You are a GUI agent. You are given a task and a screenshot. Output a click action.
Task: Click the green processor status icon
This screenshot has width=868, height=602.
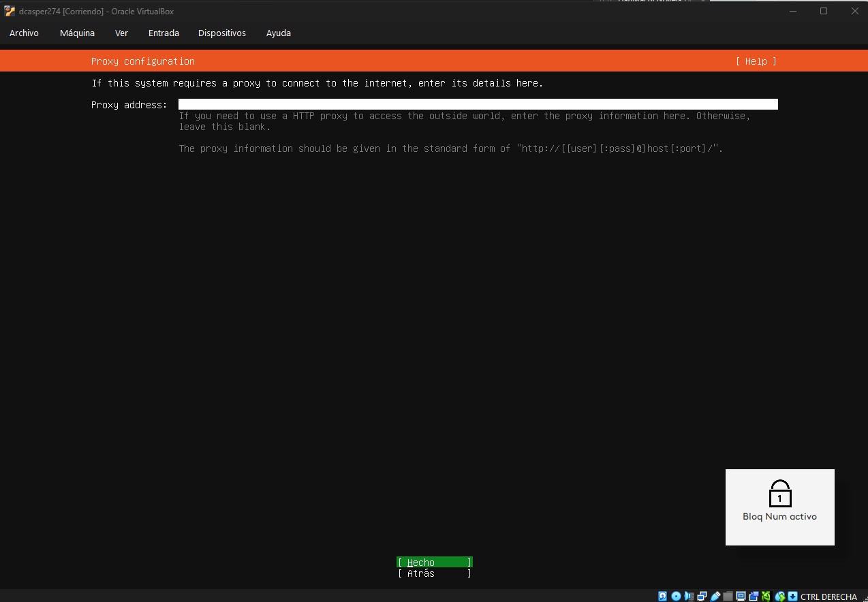766,597
